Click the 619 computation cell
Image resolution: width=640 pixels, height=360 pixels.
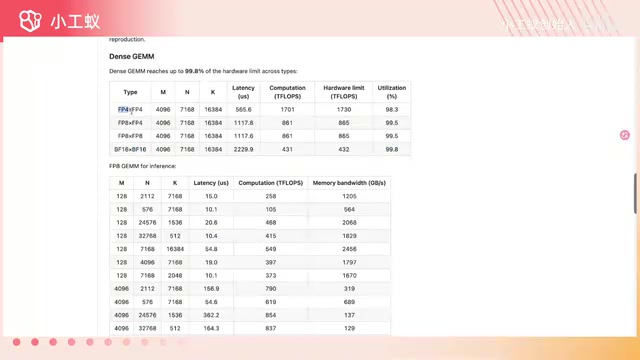point(271,302)
